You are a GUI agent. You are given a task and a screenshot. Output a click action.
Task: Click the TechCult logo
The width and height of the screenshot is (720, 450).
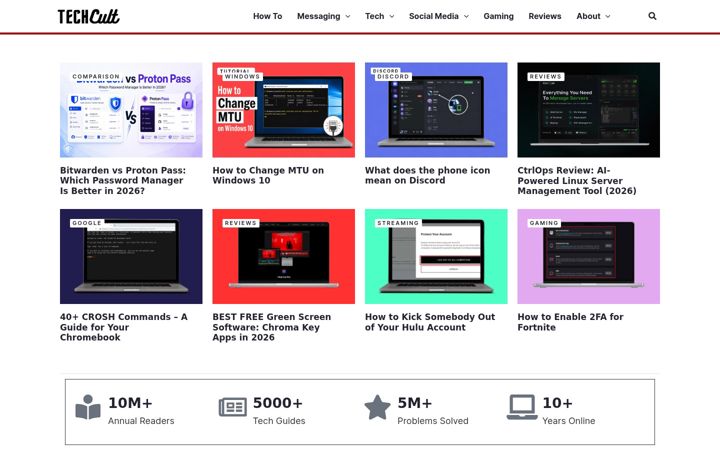click(89, 17)
